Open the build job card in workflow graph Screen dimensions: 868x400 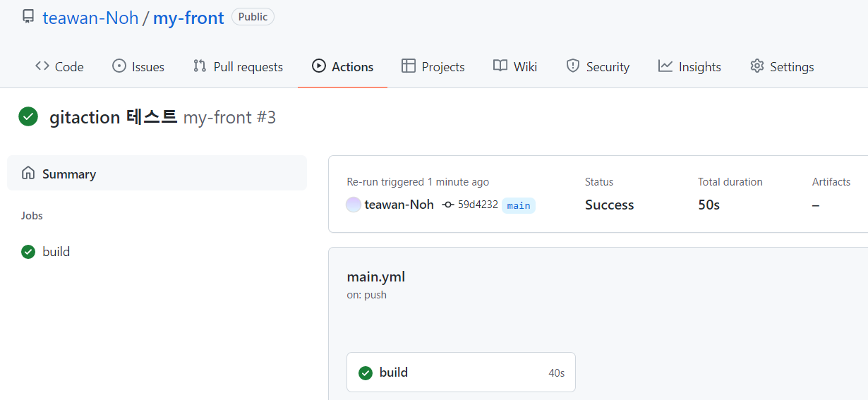[461, 372]
